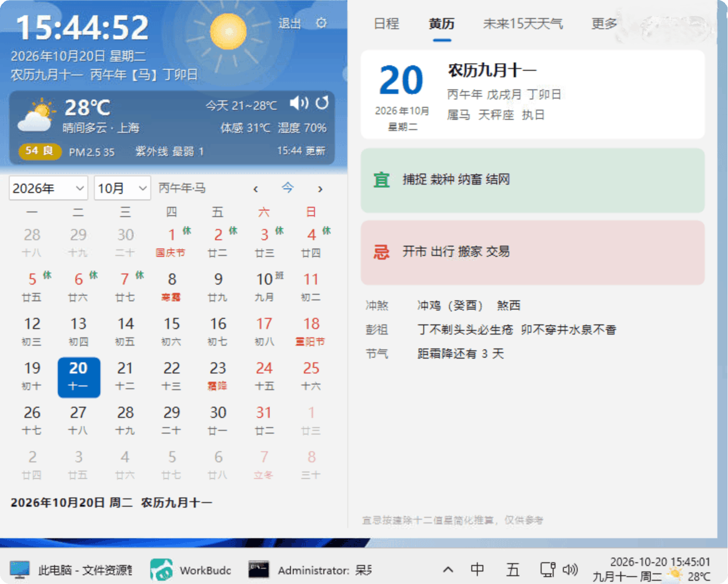This screenshot has height=584, width=728.
Task: Select highlighted date 20 十一
Action: (x=79, y=377)
